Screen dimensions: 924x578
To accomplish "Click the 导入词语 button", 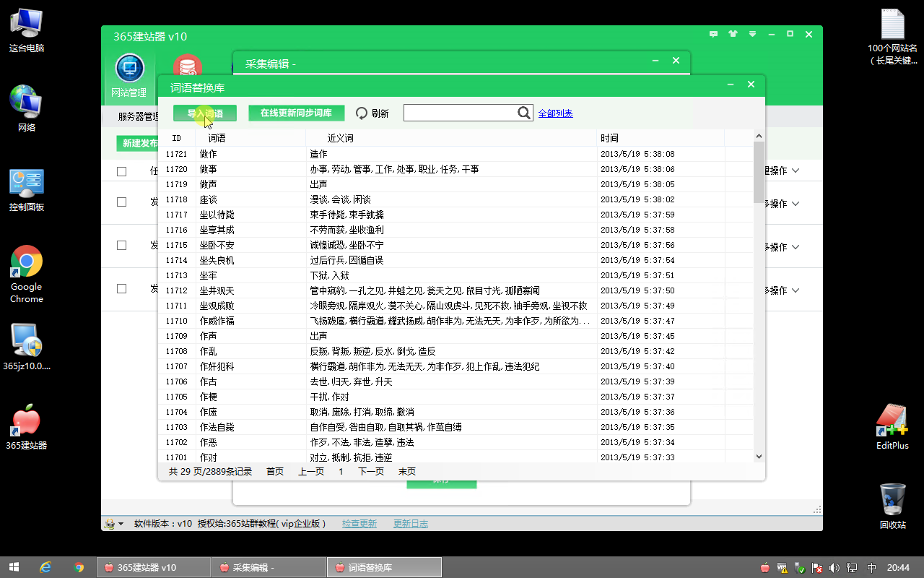I will [x=205, y=113].
